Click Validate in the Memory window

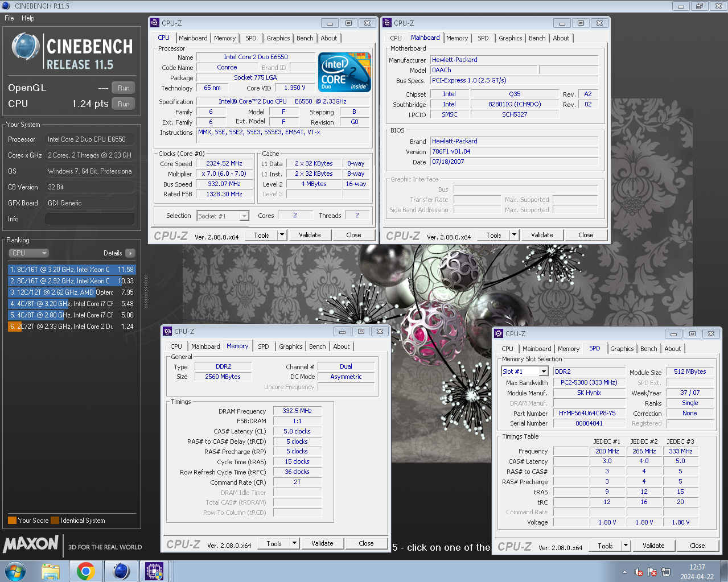coord(322,543)
